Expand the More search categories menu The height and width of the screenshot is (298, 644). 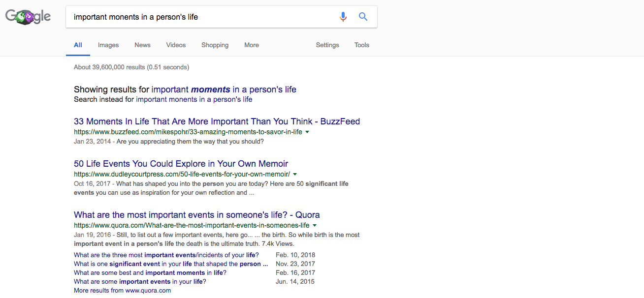coord(252,45)
